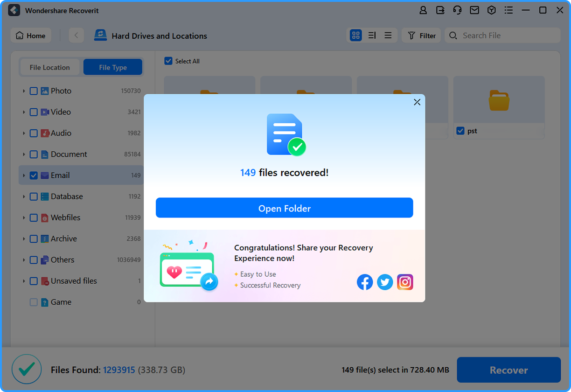Expand the Database tree node
The image size is (571, 392).
[24, 196]
